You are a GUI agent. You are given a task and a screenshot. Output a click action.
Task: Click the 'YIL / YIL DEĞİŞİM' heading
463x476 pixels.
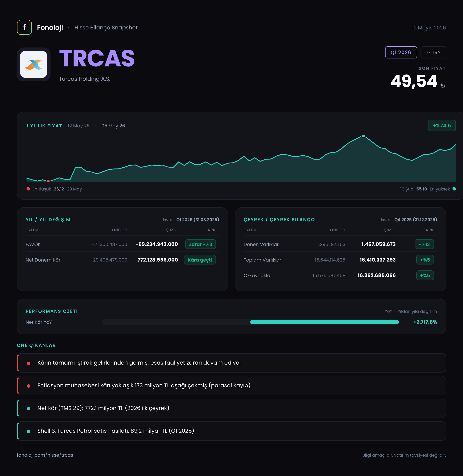[x=48, y=220]
